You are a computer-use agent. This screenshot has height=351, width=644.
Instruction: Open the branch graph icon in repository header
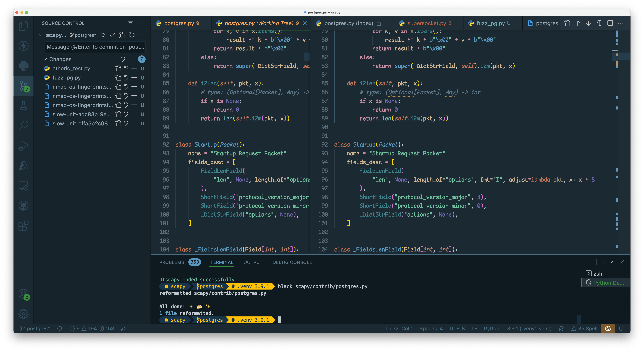(x=122, y=35)
